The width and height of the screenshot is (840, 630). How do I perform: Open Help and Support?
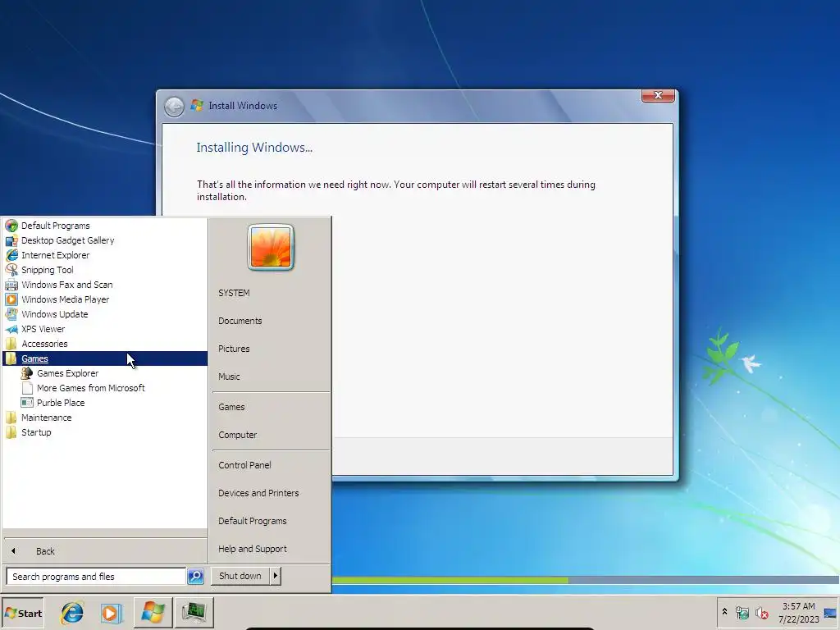253,549
